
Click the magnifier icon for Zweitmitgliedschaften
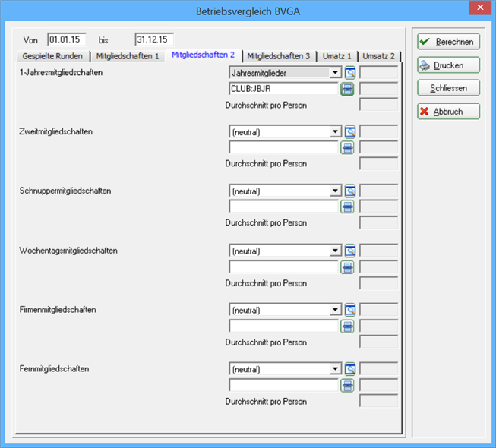[x=350, y=132]
